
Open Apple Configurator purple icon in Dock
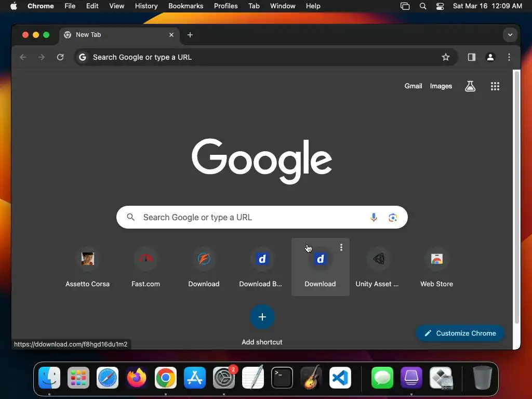[x=411, y=378]
